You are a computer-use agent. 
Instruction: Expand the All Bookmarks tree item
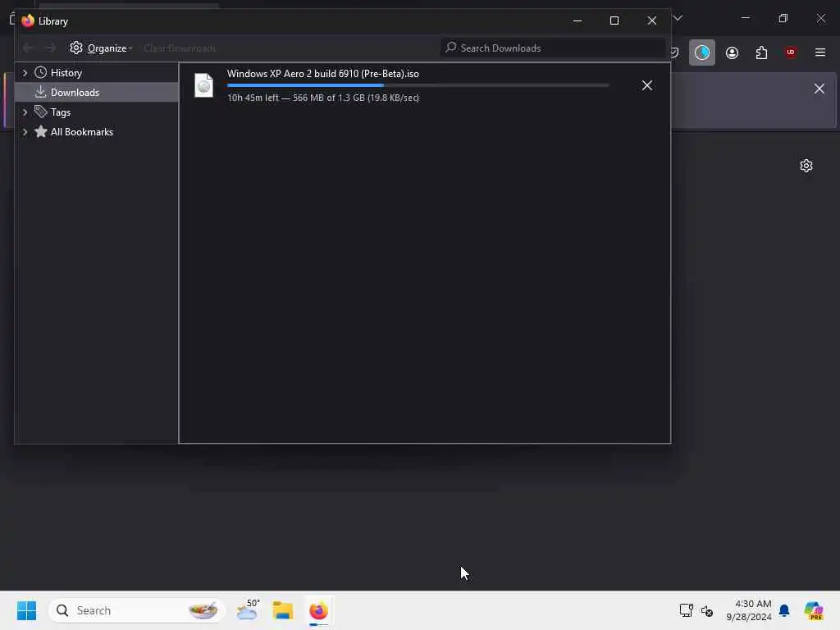pos(25,132)
